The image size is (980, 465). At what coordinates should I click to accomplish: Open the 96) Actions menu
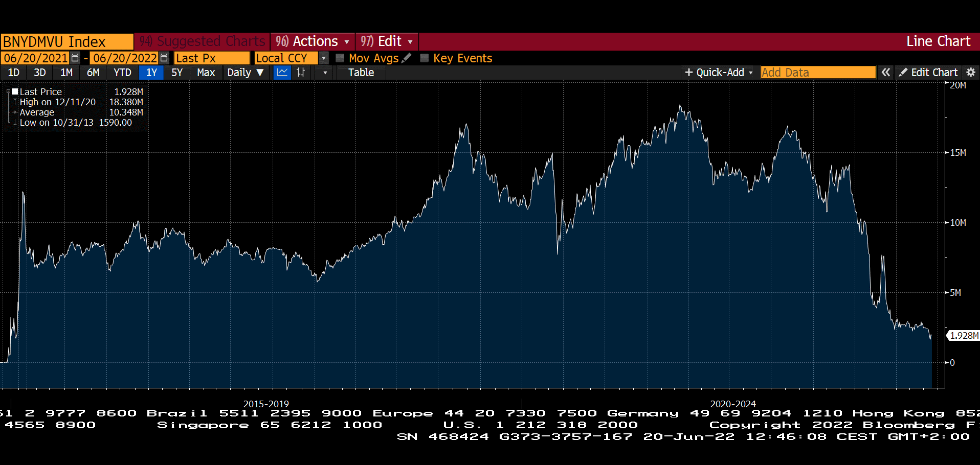point(312,41)
